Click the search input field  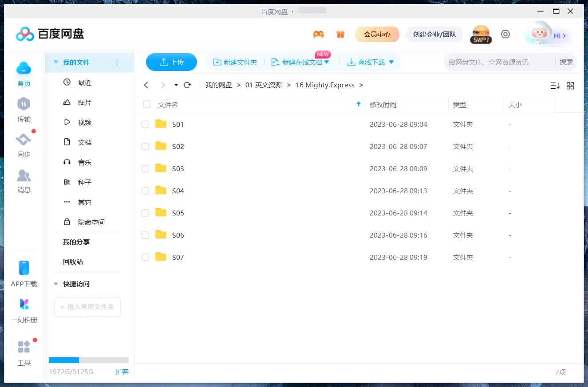pos(488,62)
